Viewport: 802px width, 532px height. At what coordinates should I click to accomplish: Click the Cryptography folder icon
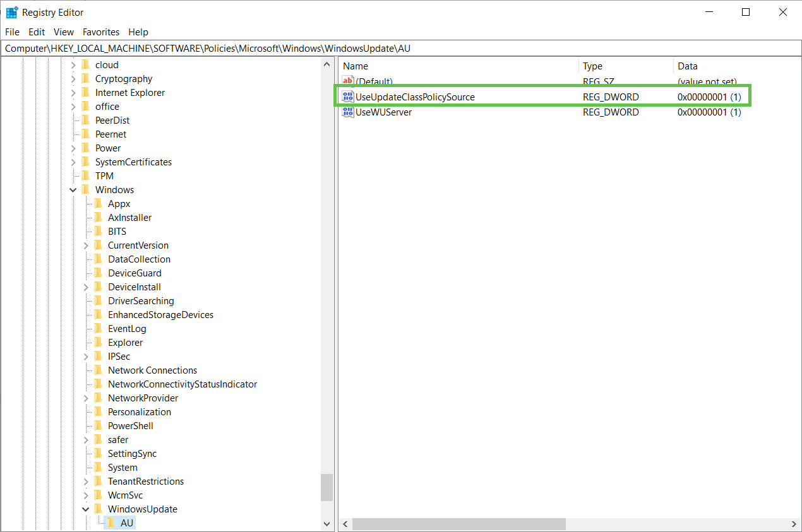(x=85, y=78)
